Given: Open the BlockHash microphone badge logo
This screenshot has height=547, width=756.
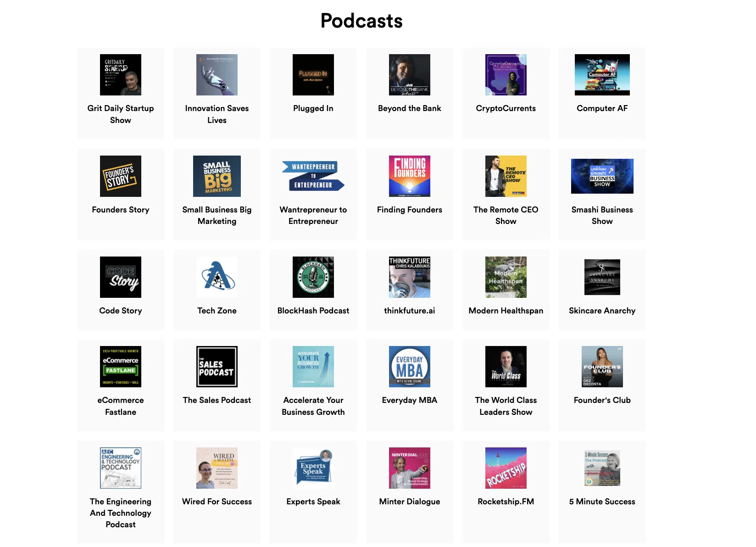Looking at the screenshot, I should (x=313, y=277).
